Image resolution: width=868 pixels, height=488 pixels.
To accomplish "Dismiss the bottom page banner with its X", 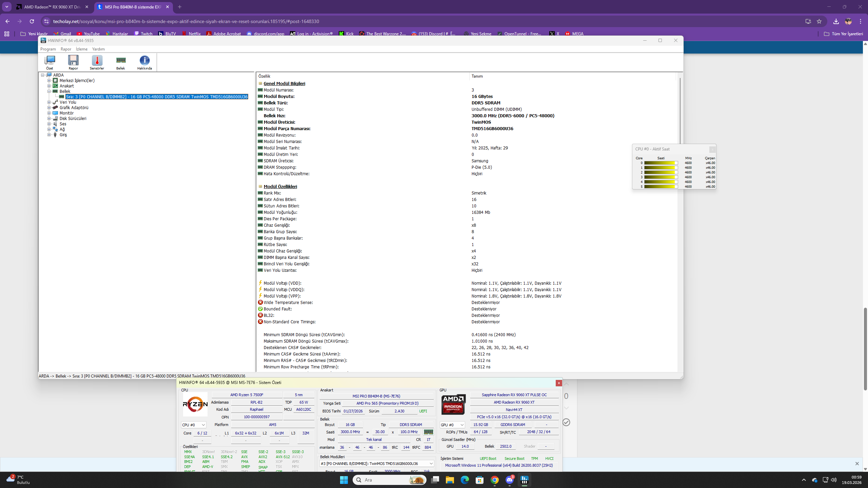I will [x=857, y=463].
